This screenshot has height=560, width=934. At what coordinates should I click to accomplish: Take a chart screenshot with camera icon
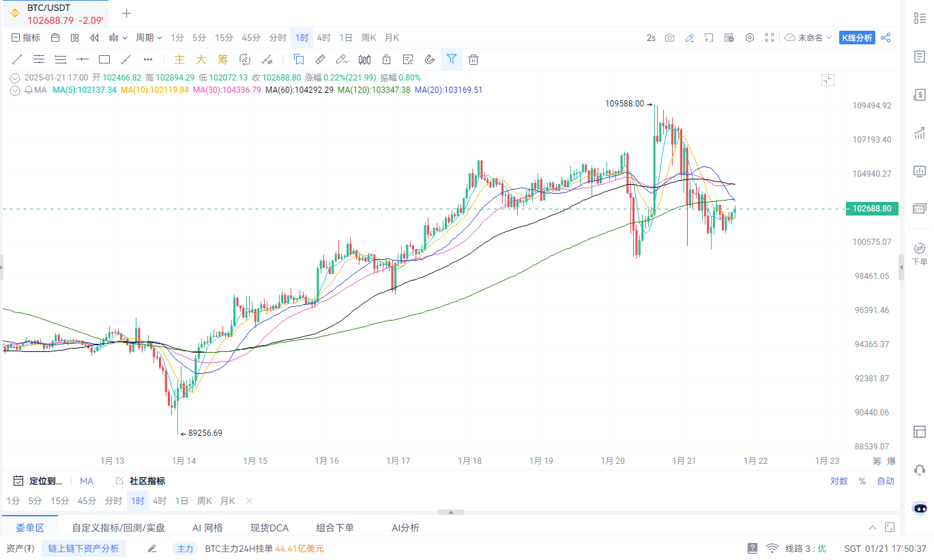(x=670, y=38)
